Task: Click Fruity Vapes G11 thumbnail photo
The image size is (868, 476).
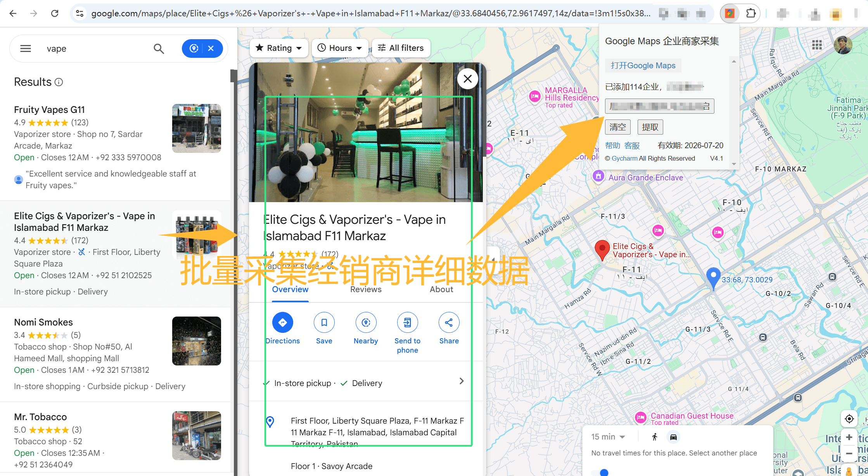Action: point(197,128)
